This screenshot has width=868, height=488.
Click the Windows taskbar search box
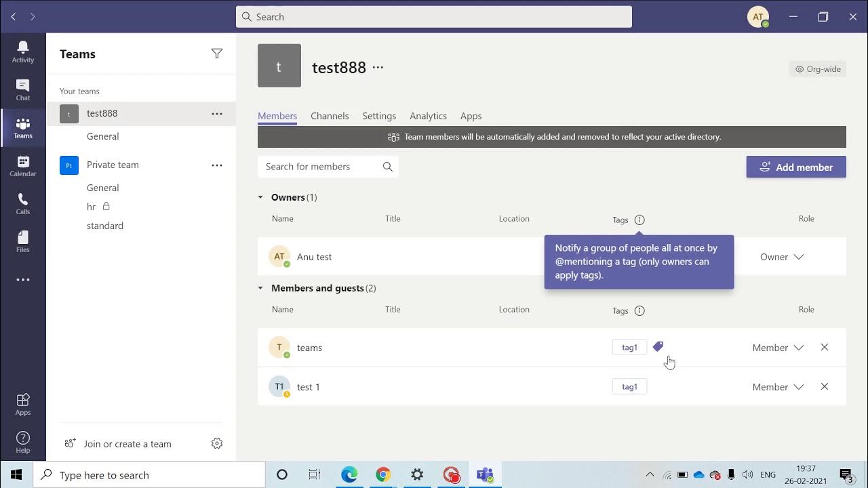pyautogui.click(x=149, y=474)
